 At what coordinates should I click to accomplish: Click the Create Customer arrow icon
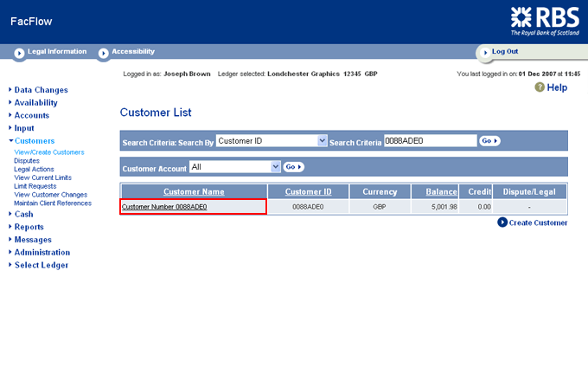click(502, 223)
